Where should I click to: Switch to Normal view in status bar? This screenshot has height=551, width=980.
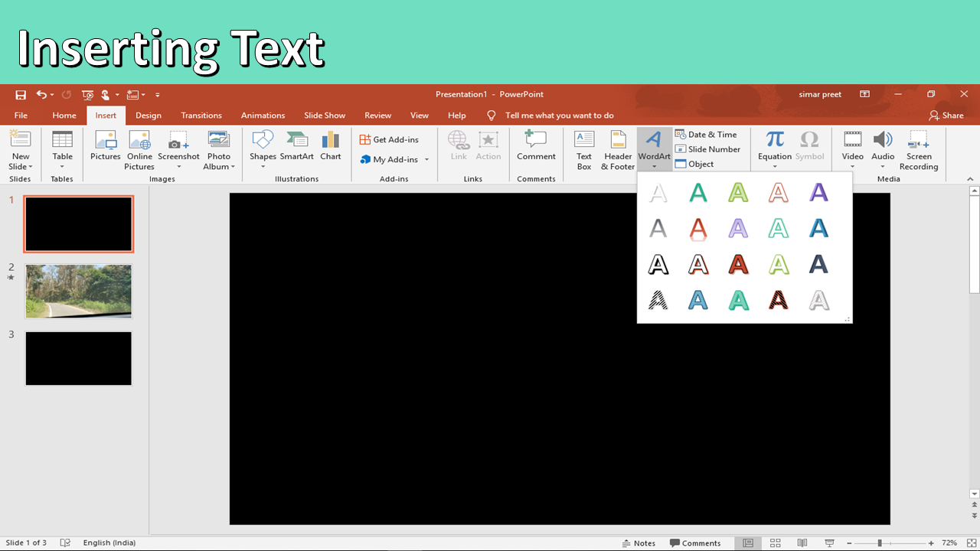pyautogui.click(x=748, y=543)
